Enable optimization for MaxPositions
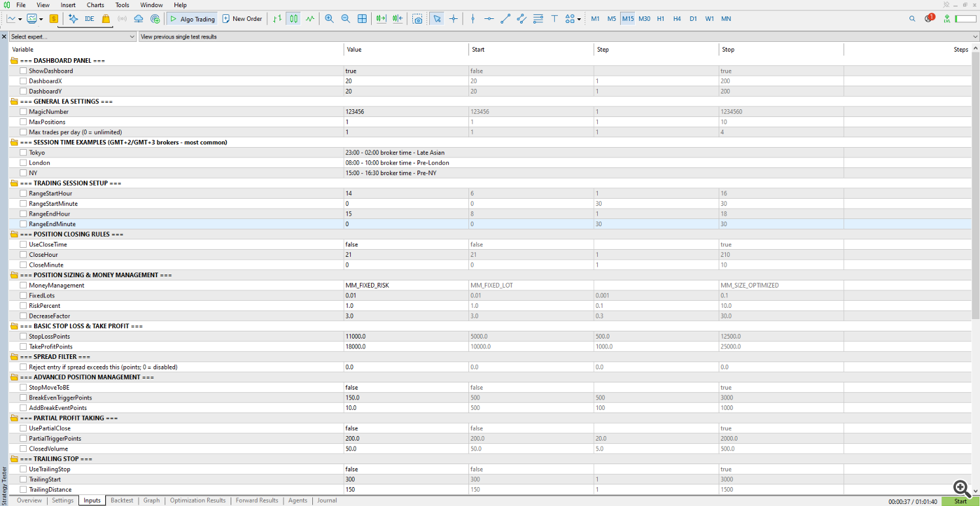The height and width of the screenshot is (506, 980). click(23, 122)
